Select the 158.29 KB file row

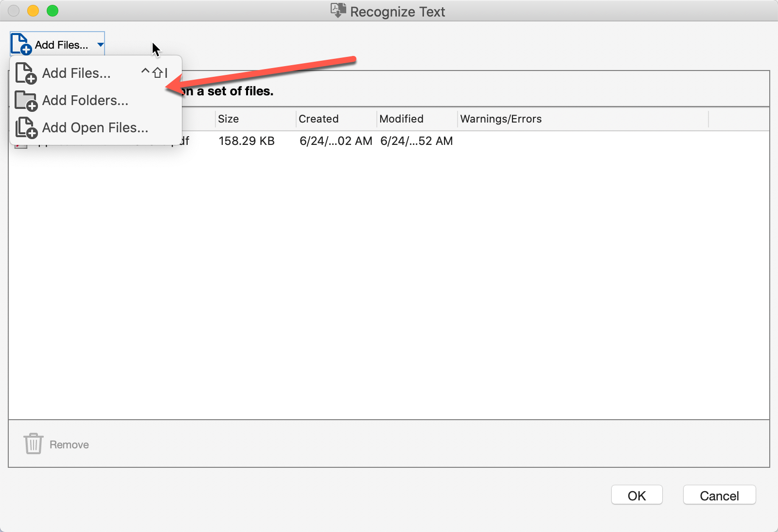[247, 141]
